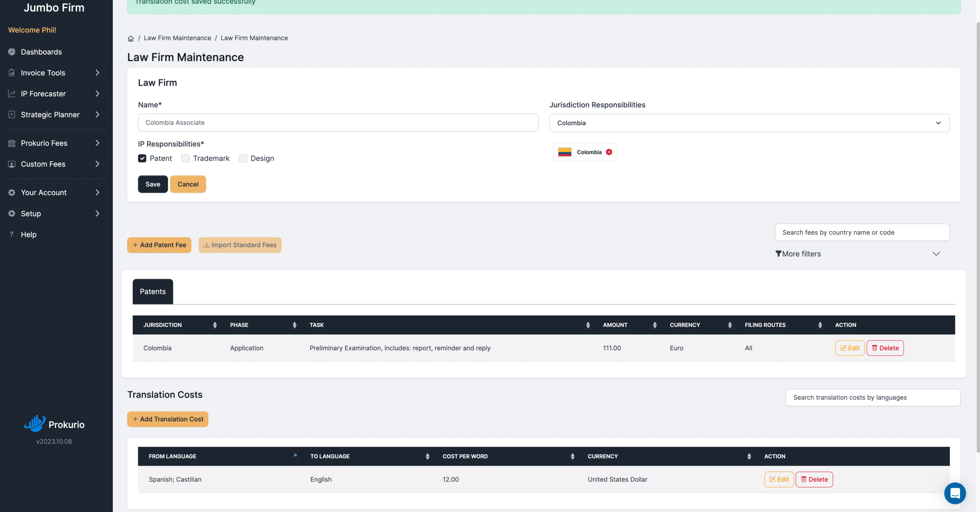Click the Save button
The width and height of the screenshot is (980, 512).
coord(152,184)
